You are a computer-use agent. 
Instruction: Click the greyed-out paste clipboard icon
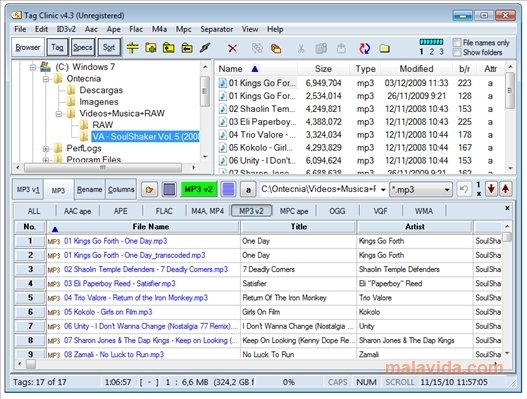coord(341,48)
